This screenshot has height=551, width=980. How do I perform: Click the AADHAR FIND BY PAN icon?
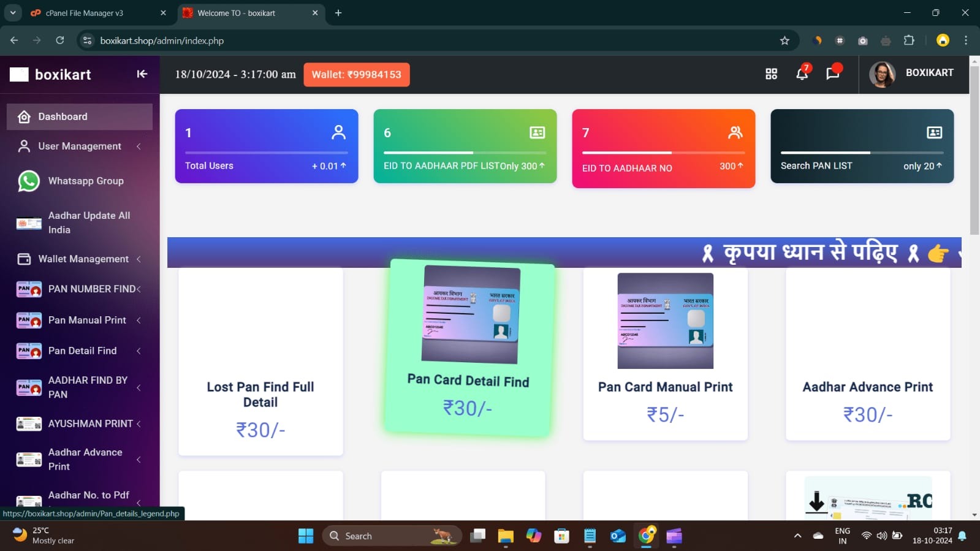pyautogui.click(x=29, y=387)
